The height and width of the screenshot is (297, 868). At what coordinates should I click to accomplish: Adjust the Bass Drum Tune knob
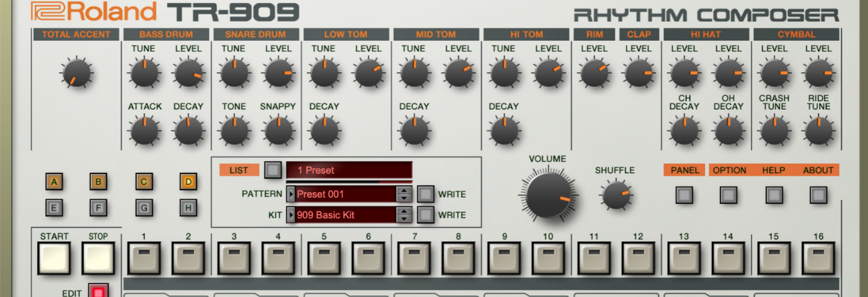(x=144, y=73)
